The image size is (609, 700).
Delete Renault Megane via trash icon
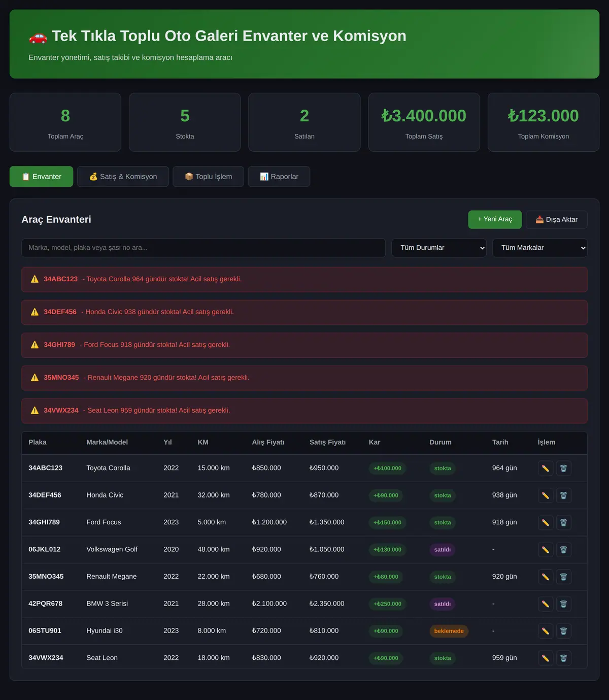[x=563, y=577]
